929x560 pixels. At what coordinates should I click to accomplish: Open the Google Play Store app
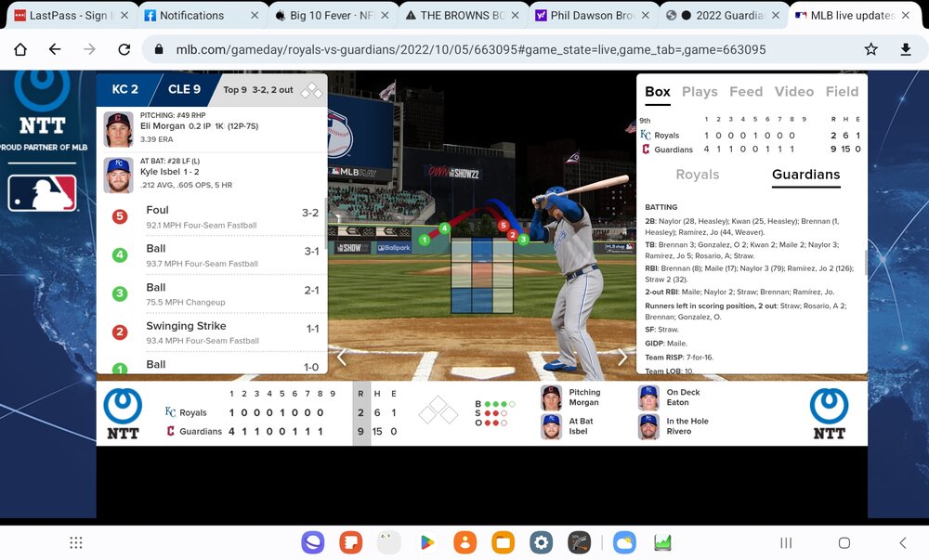426,542
